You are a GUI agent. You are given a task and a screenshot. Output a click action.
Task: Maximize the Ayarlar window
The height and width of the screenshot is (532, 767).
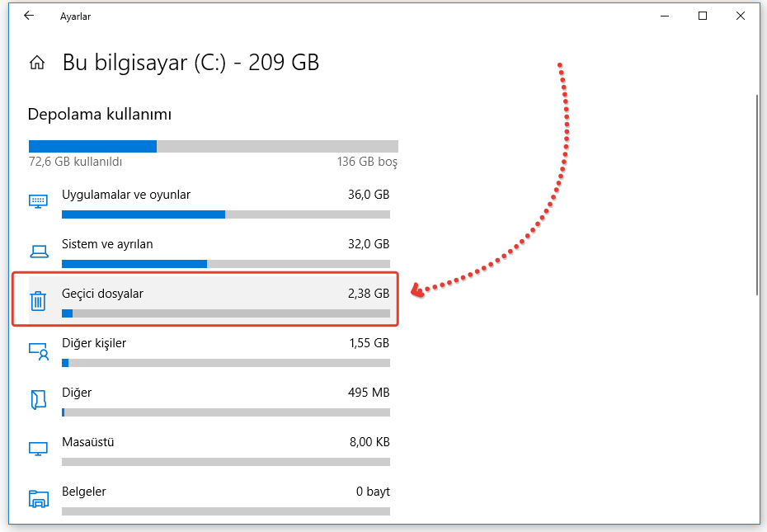pyautogui.click(x=703, y=16)
